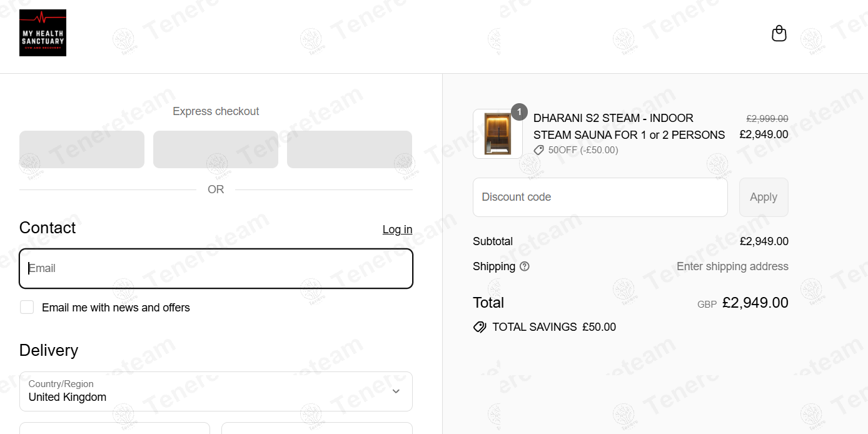Select the third express checkout button
Viewport: 868px width, 434px height.
(350, 149)
